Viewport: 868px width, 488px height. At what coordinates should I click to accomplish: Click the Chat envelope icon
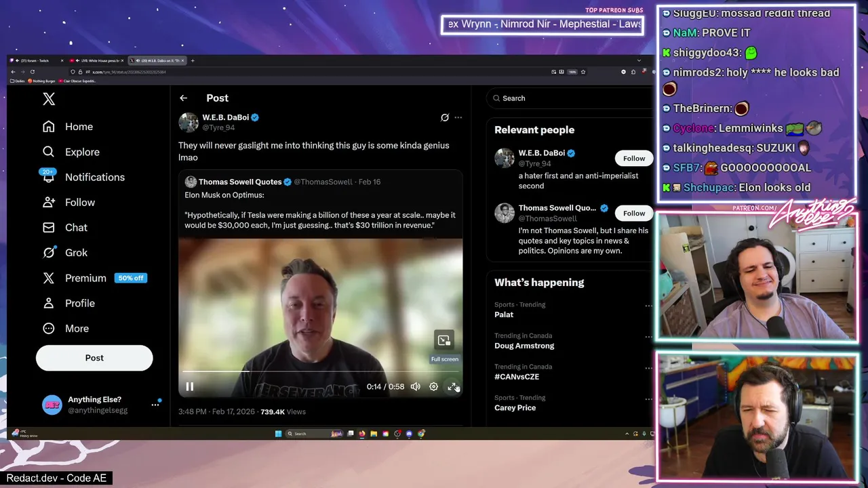pos(49,227)
